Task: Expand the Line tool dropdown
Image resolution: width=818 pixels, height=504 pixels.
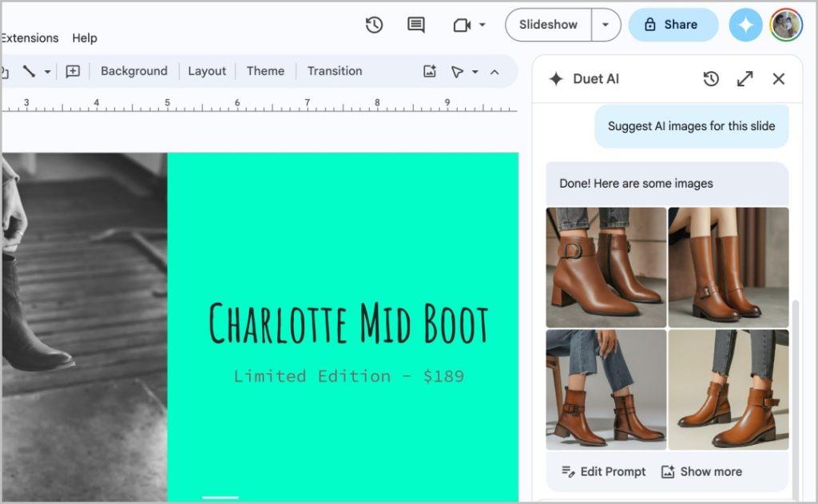Action: click(47, 71)
